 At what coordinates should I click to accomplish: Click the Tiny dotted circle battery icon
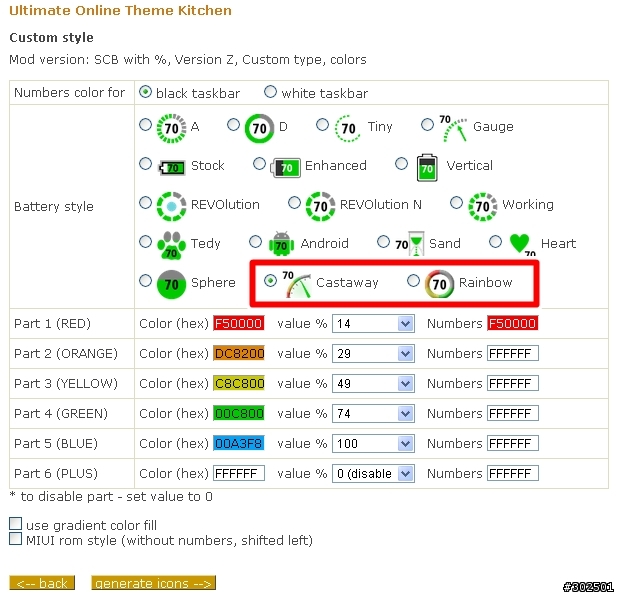pos(348,128)
